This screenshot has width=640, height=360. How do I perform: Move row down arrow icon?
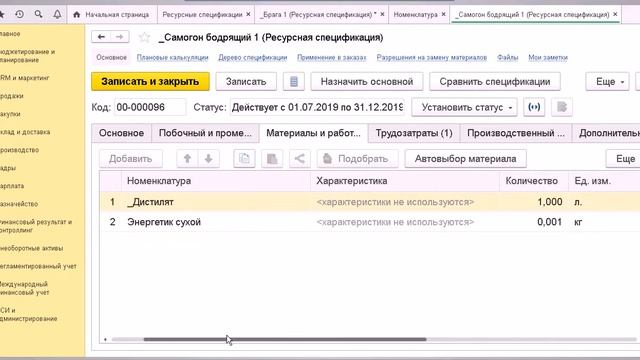click(x=209, y=159)
